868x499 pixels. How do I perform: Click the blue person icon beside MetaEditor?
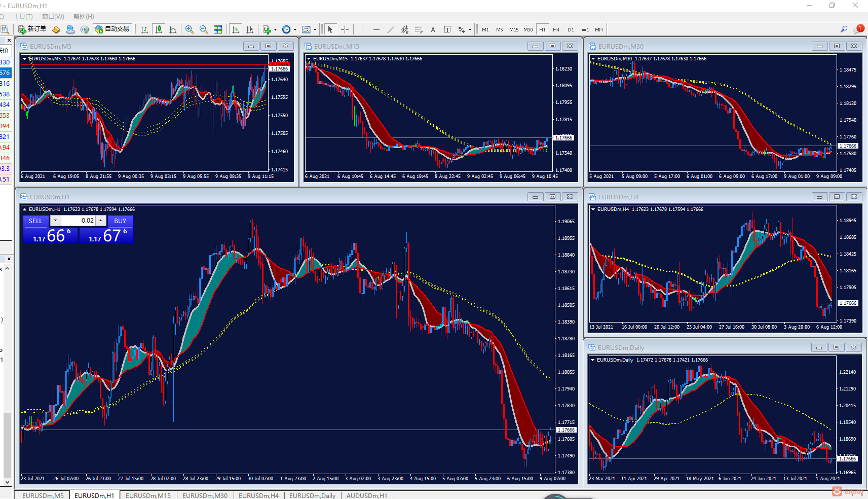(x=70, y=29)
